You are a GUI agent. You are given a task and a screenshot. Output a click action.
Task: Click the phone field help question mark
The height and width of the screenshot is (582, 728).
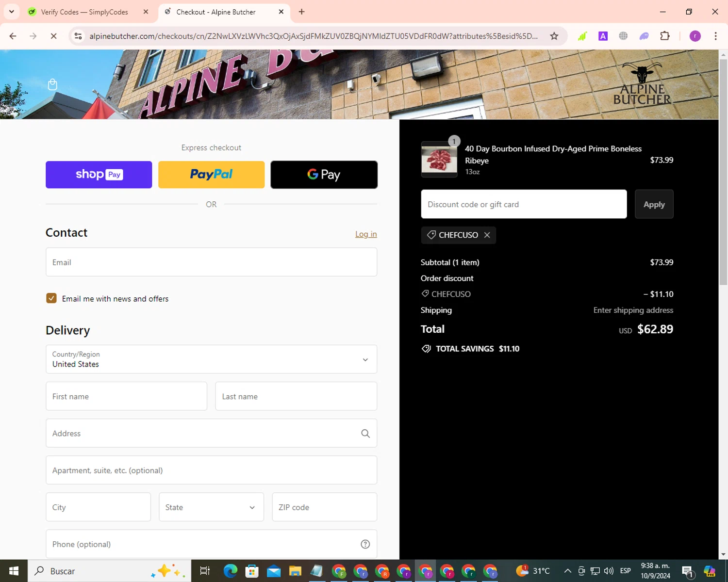[365, 544]
